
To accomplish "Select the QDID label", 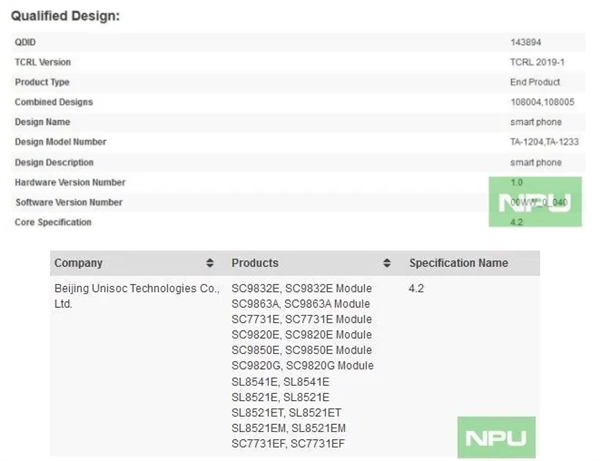I will point(25,42).
